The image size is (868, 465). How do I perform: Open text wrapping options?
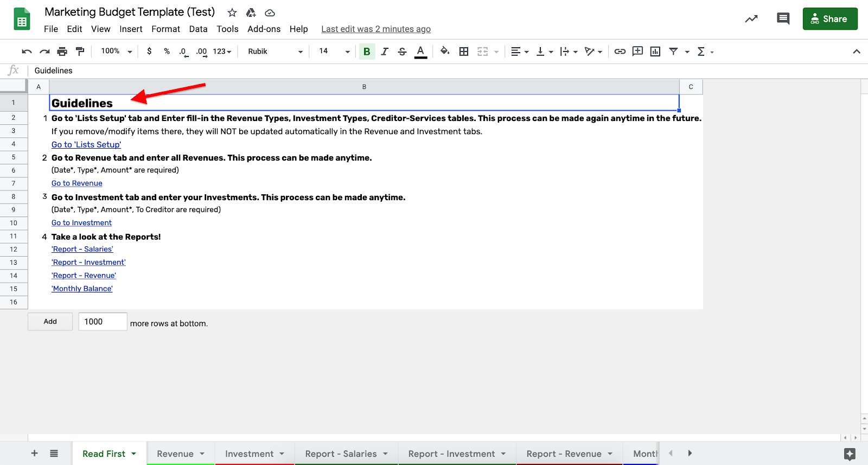click(569, 52)
